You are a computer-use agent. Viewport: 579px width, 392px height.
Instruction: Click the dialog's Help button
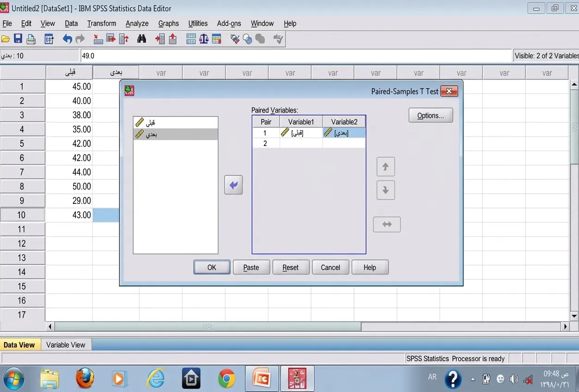[370, 267]
